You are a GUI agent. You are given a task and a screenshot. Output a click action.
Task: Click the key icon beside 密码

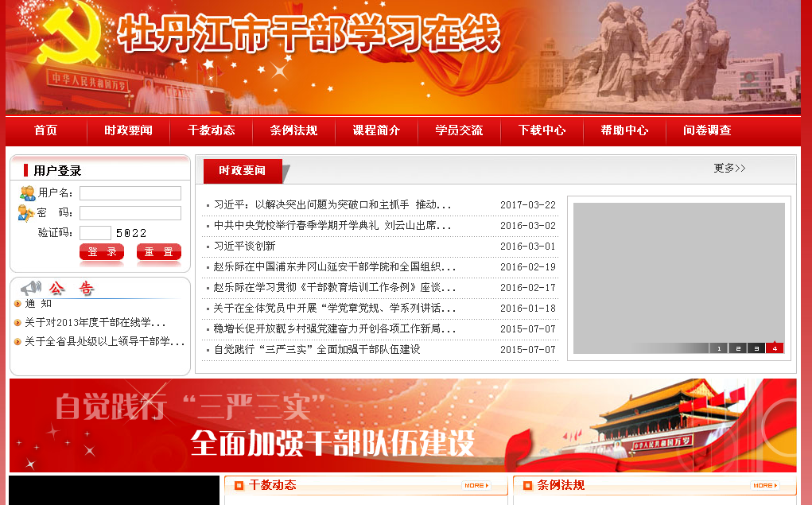click(25, 212)
